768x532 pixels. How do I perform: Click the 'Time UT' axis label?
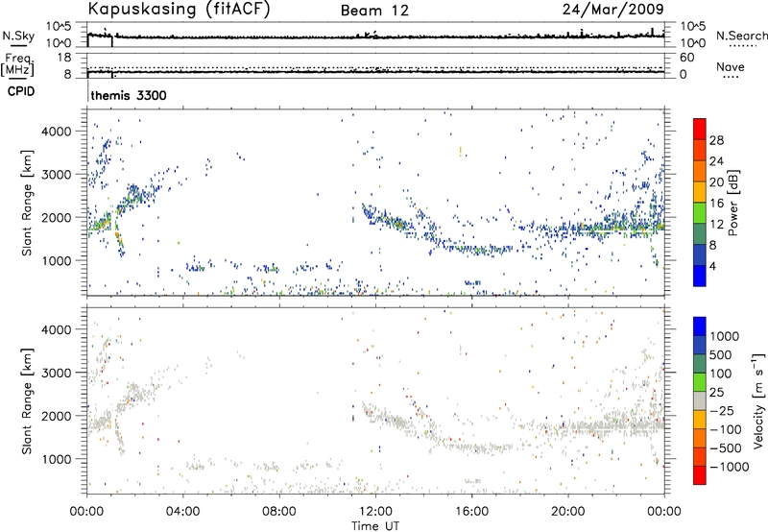(x=375, y=526)
